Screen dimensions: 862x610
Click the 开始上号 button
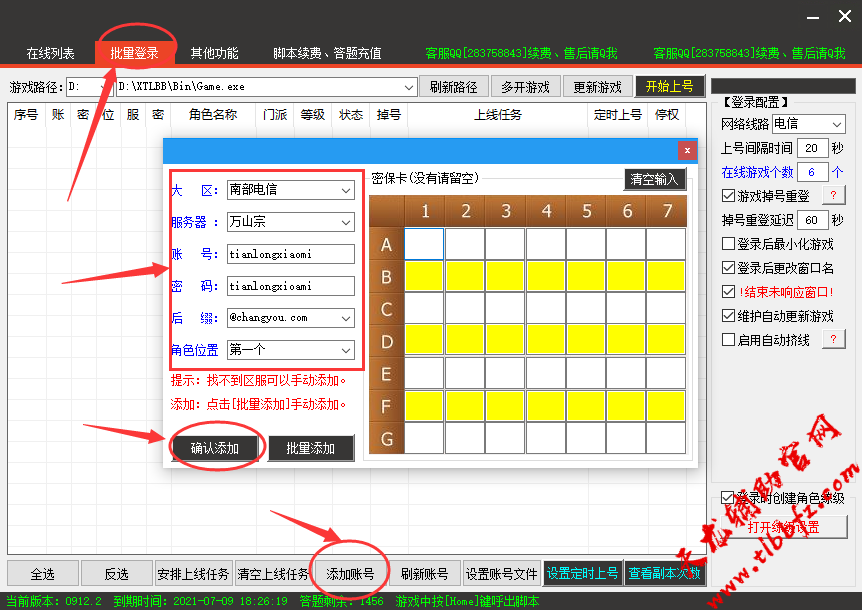tap(670, 86)
